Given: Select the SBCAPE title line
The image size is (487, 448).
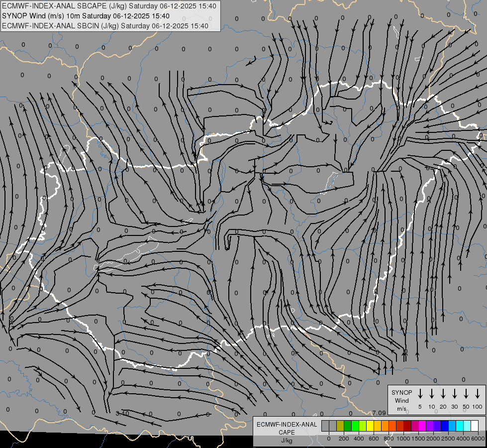Looking at the screenshot, I should tap(109, 6).
